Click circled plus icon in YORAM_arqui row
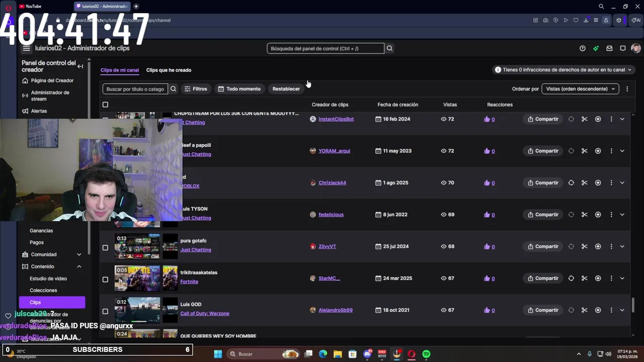 (x=598, y=151)
